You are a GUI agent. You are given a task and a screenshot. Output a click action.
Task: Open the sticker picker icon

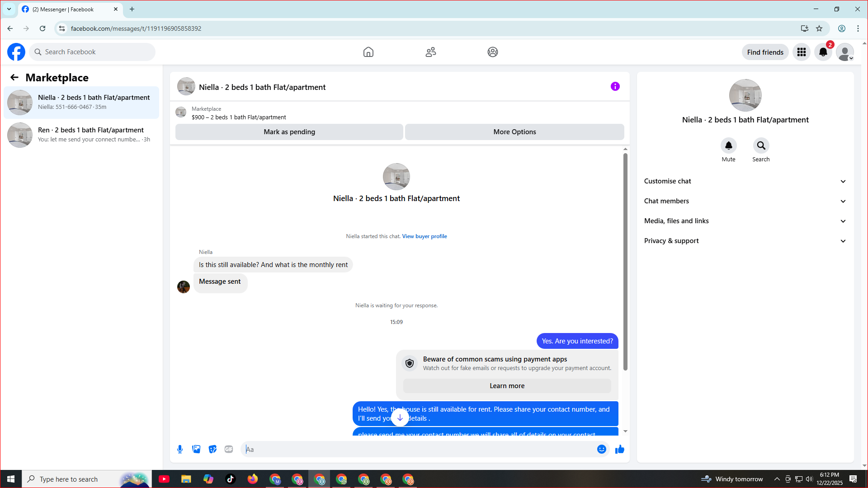pyautogui.click(x=212, y=449)
